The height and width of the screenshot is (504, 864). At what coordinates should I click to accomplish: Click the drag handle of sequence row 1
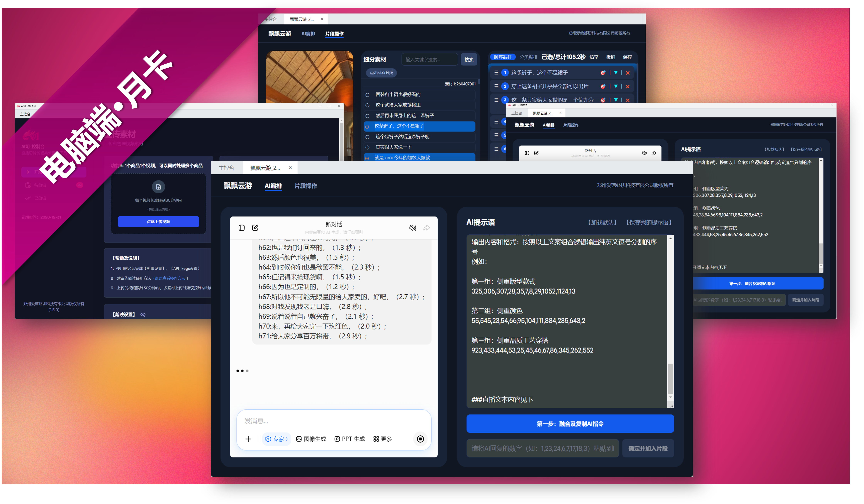pos(496,73)
